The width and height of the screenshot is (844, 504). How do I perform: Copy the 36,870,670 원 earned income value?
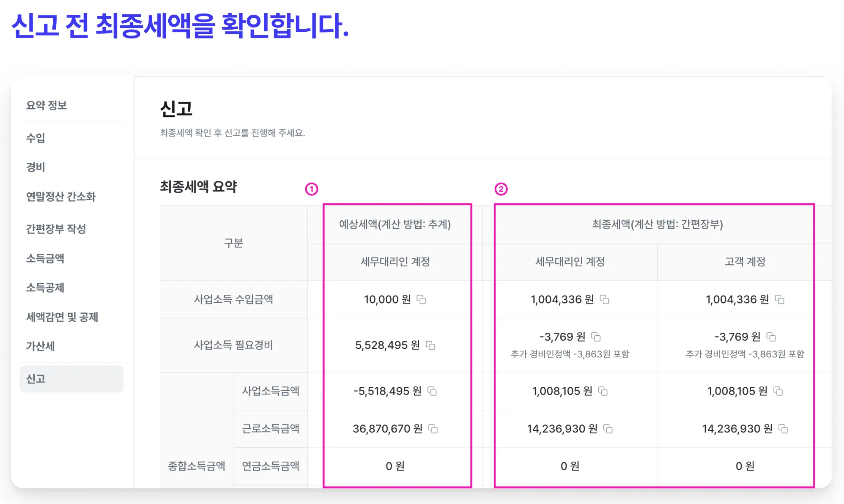click(x=433, y=429)
